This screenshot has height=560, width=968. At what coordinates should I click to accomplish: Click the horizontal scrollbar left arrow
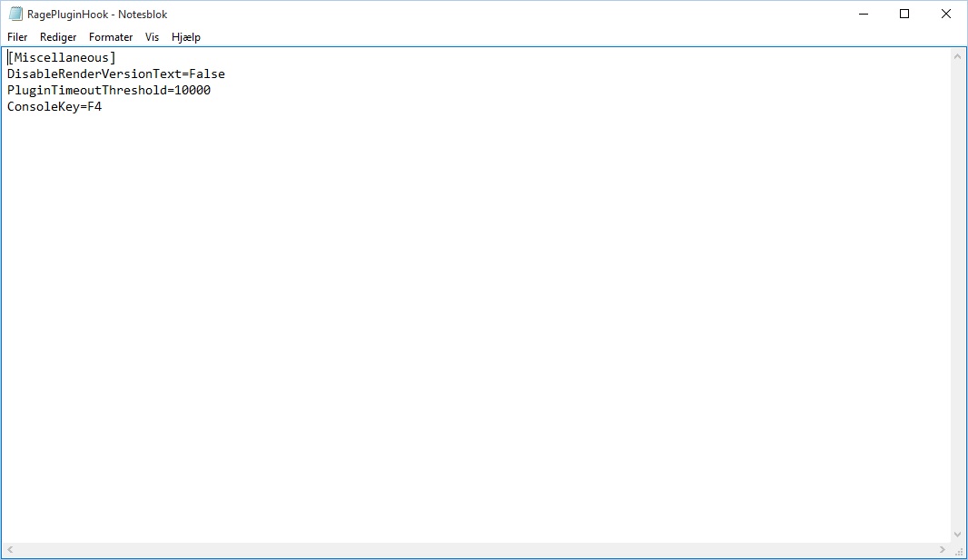pos(10,549)
